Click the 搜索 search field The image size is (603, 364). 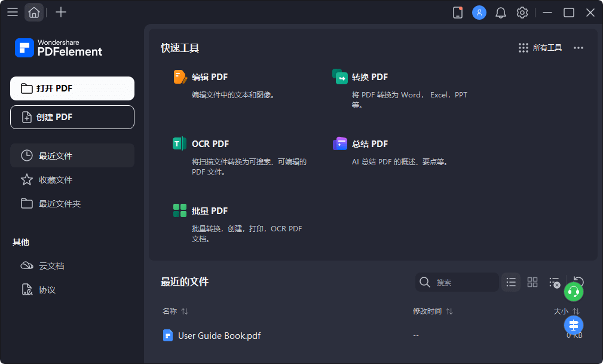coord(460,282)
